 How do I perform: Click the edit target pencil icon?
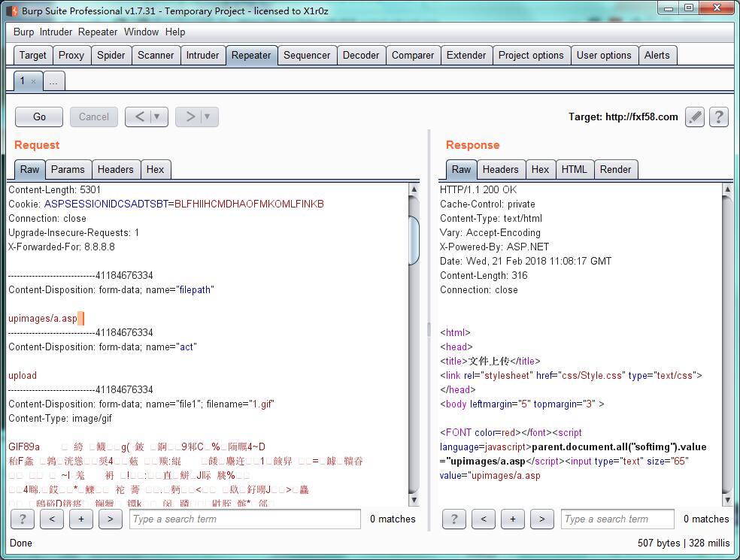coord(695,117)
